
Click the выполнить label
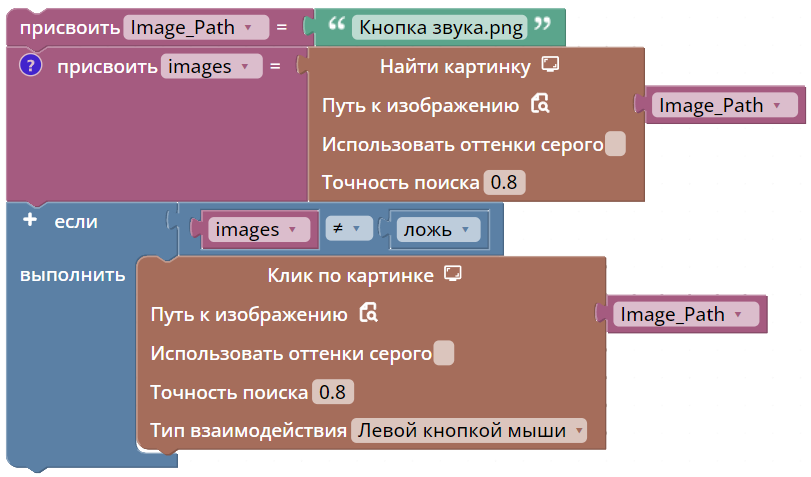(x=72, y=275)
